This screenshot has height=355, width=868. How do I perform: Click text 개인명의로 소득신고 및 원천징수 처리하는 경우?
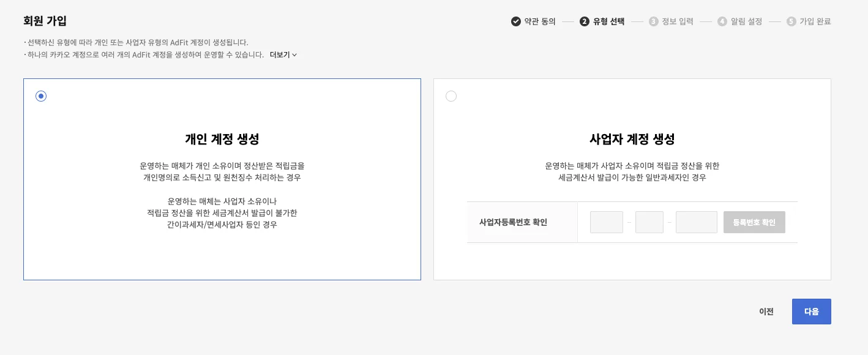222,177
